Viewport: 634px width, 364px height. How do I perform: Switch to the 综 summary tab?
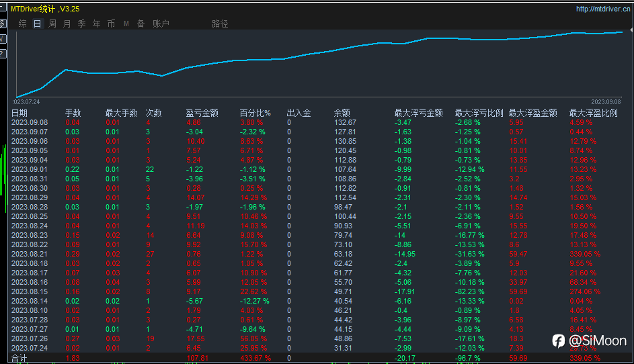pos(23,24)
